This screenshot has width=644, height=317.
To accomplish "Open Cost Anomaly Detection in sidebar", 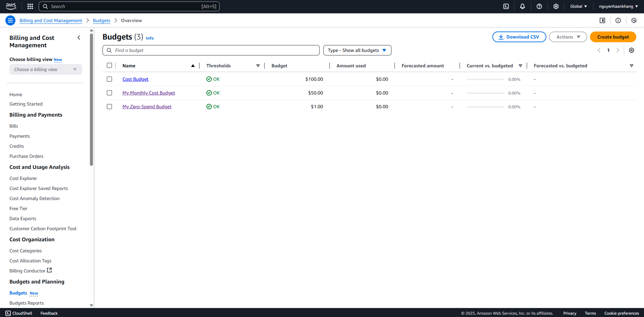I will pyautogui.click(x=35, y=198).
